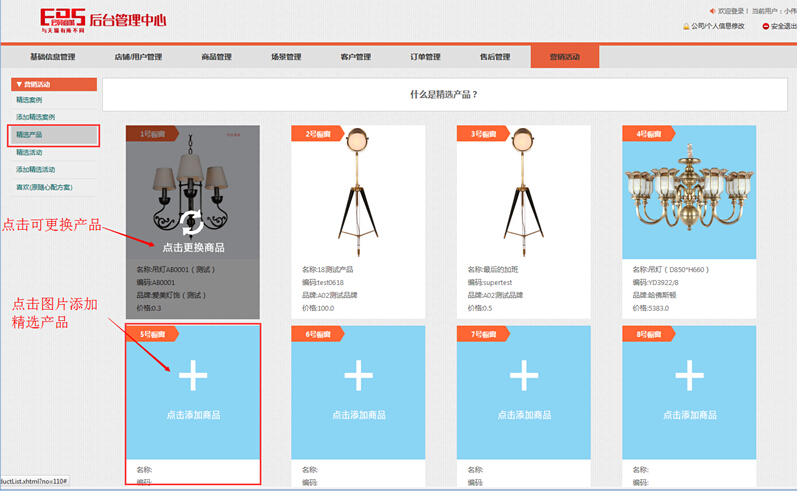
Task: Click the 8号橱窗 ribbon badge
Action: click(x=649, y=334)
